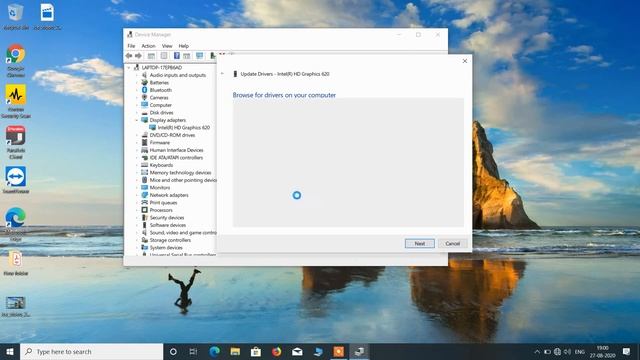Select Sound, video and game controllers row
This screenshot has height=360, width=640.
pos(179,233)
